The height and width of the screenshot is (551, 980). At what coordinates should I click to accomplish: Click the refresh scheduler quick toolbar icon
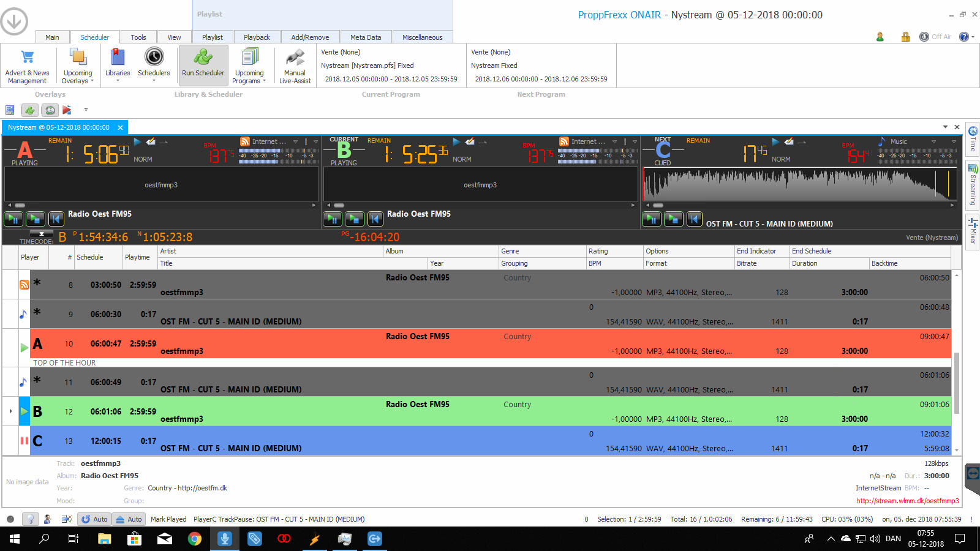(x=50, y=110)
